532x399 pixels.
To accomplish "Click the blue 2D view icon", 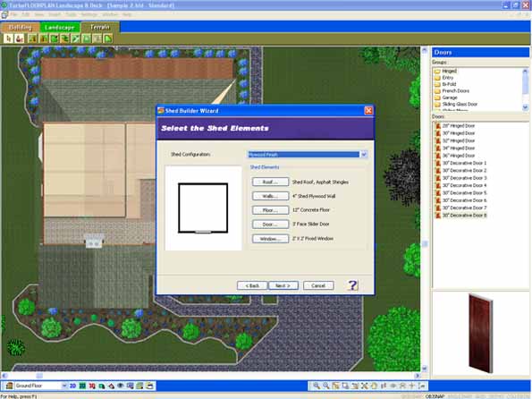I will click(x=72, y=386).
